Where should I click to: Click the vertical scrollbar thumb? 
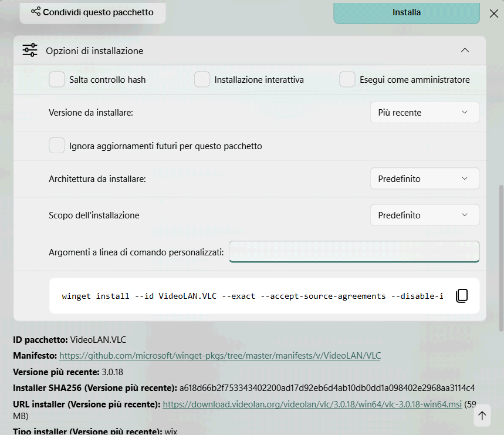(x=501, y=258)
